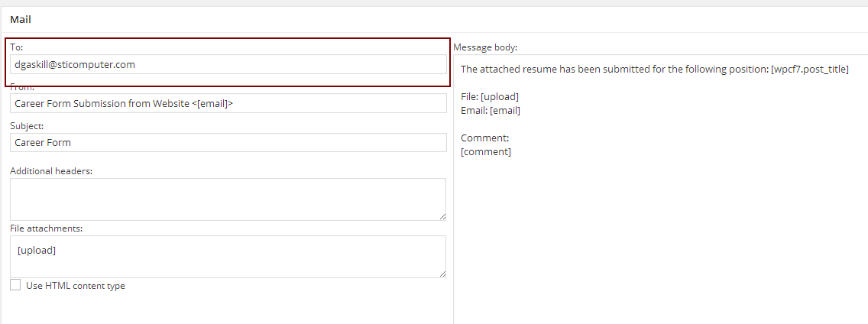Click inside the Additional headers text area
The height and width of the screenshot is (324, 868).
click(228, 199)
